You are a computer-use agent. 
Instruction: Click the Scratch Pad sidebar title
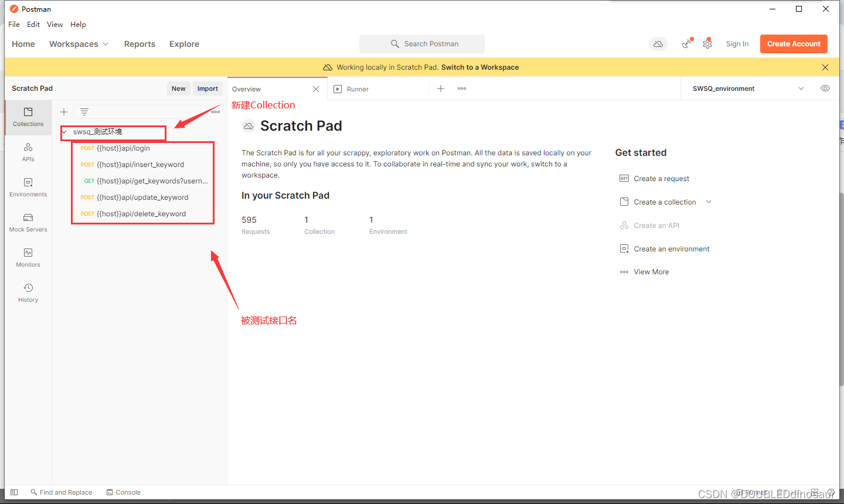click(x=32, y=88)
